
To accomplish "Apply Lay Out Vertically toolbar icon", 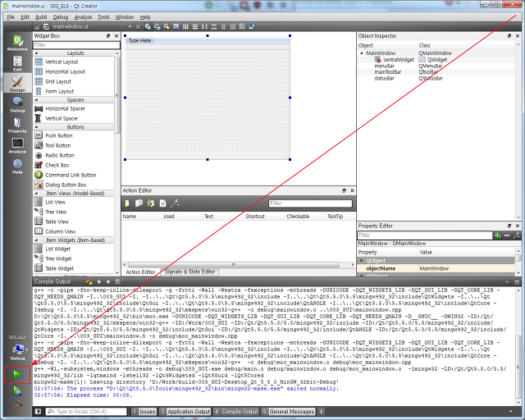I will pos(195,26).
